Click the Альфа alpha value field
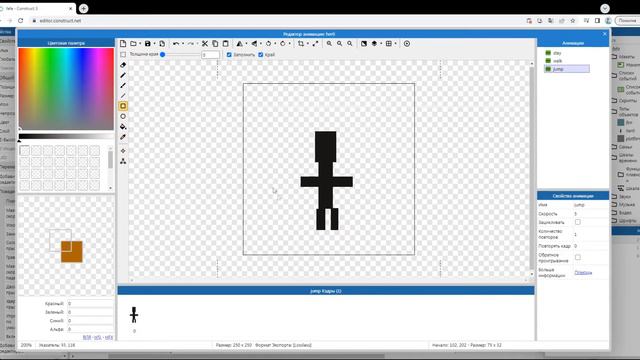The height and width of the screenshot is (360, 640). [90, 329]
